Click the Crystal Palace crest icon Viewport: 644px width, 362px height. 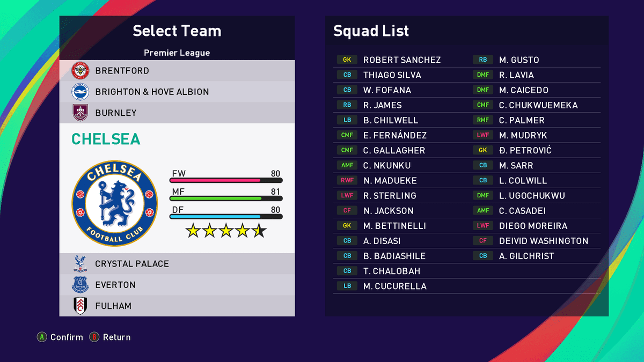80,264
